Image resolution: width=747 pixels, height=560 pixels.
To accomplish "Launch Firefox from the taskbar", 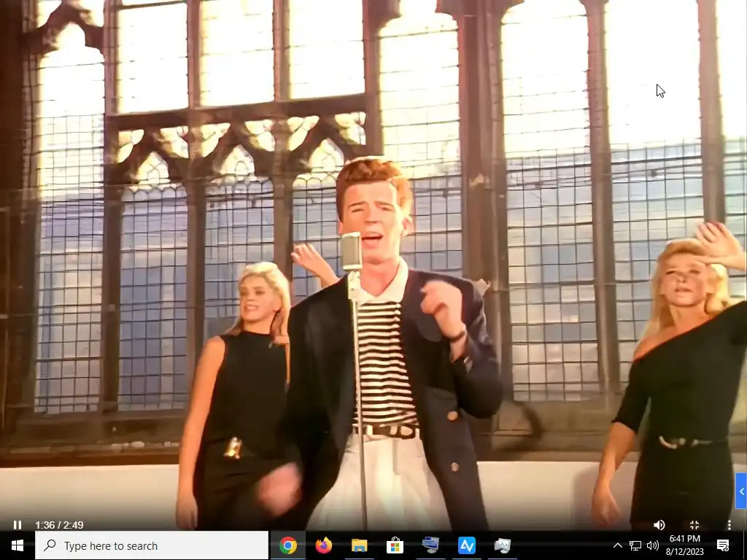I will tap(324, 545).
